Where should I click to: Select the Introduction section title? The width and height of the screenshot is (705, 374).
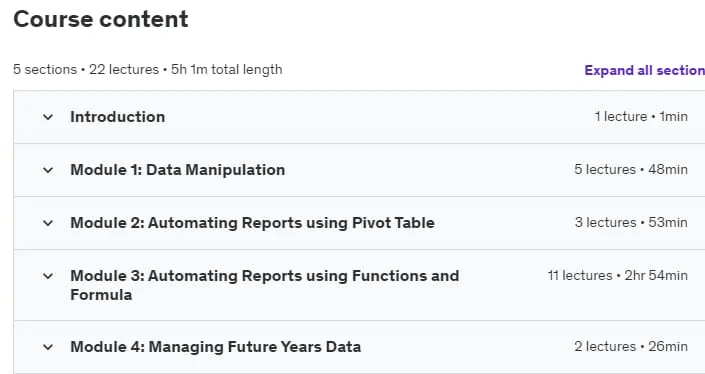(117, 117)
